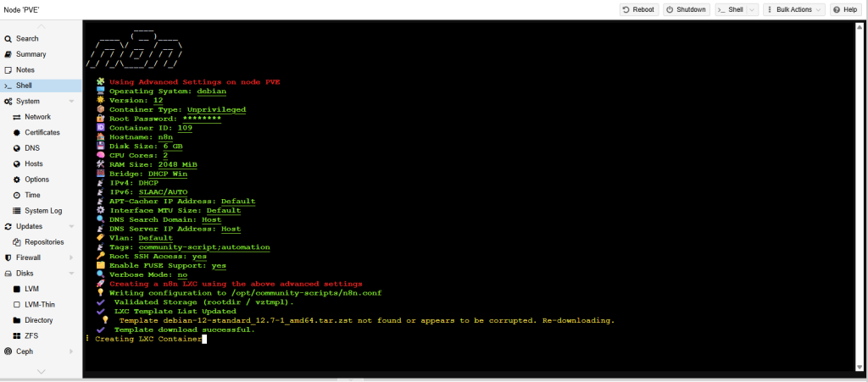Select the Certificates menu entry

(42, 133)
